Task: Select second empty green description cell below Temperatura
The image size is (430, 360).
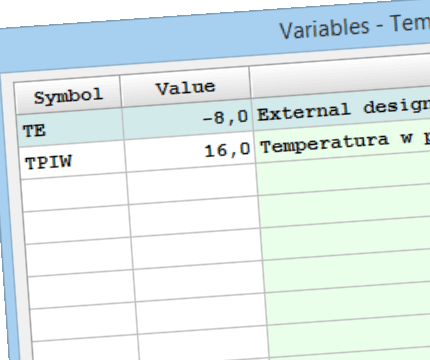Action: pos(345,207)
